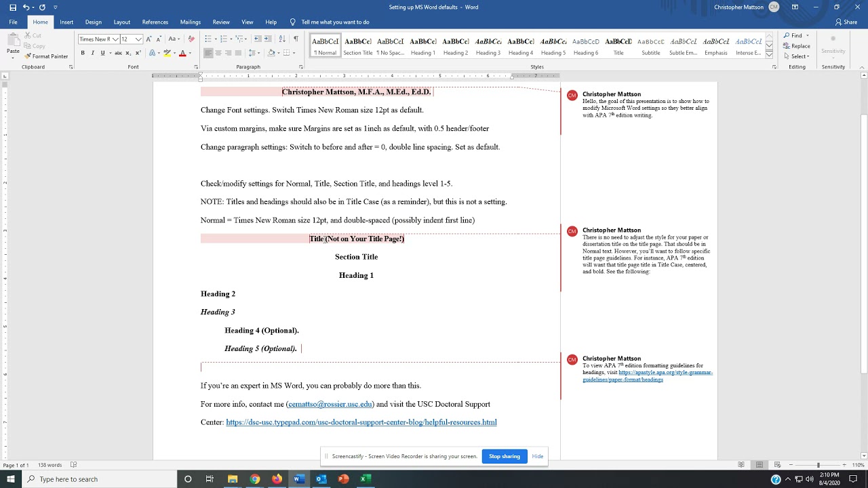Switch to Web Layout view
The height and width of the screenshot is (488, 868).
point(777,465)
